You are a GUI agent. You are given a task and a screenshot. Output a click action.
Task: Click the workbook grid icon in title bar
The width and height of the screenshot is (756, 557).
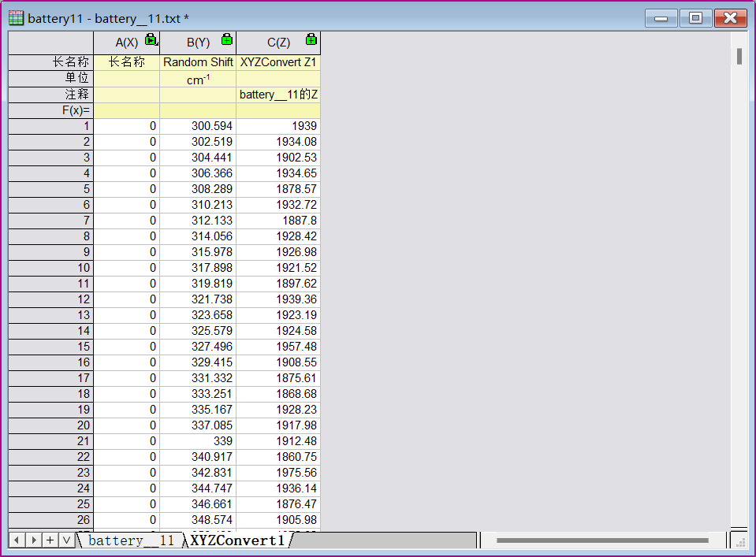point(16,18)
